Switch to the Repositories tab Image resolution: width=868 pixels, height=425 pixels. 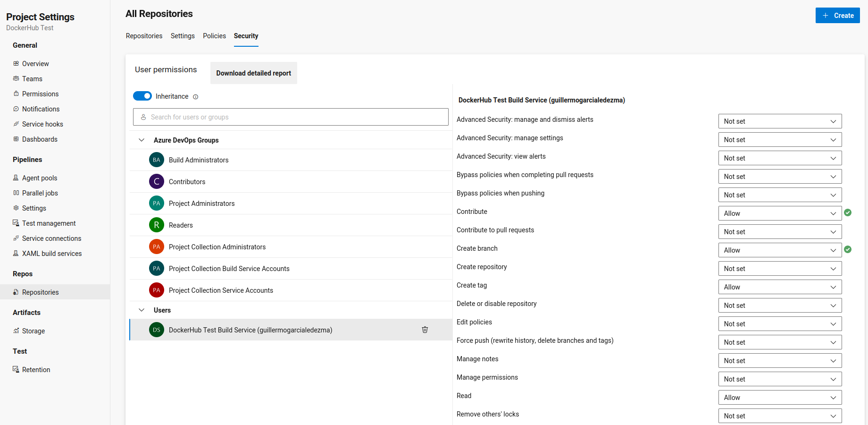tap(144, 36)
